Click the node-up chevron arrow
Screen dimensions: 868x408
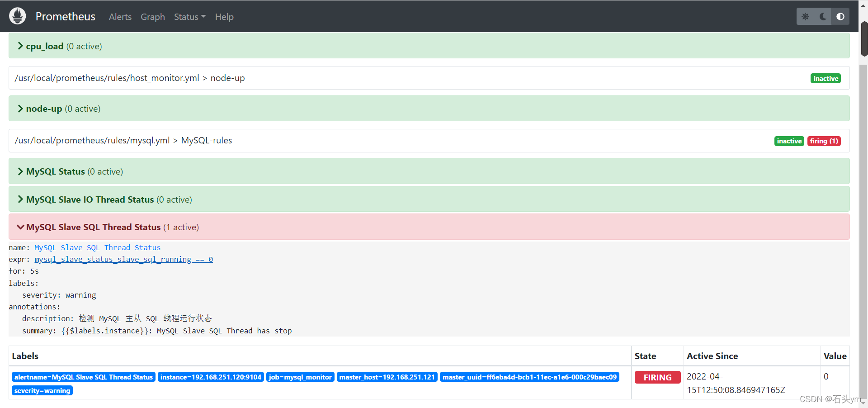(20, 109)
